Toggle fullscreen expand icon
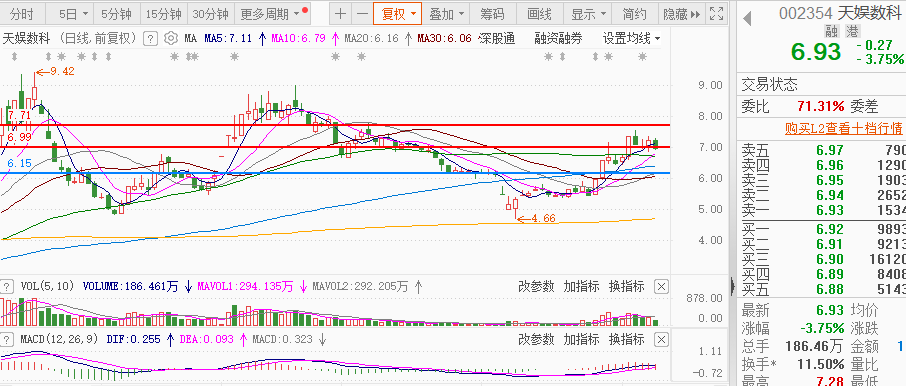The image size is (906, 386). (716, 14)
